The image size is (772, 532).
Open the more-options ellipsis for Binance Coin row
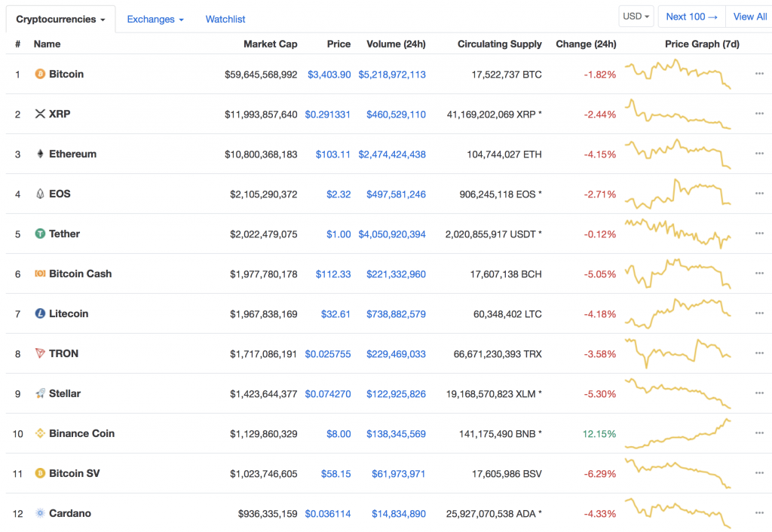click(x=759, y=433)
